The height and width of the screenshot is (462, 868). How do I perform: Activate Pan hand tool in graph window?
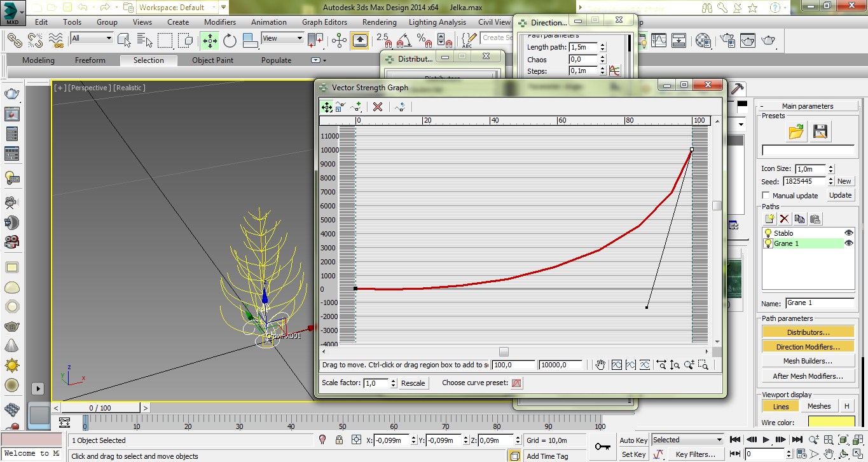[600, 365]
